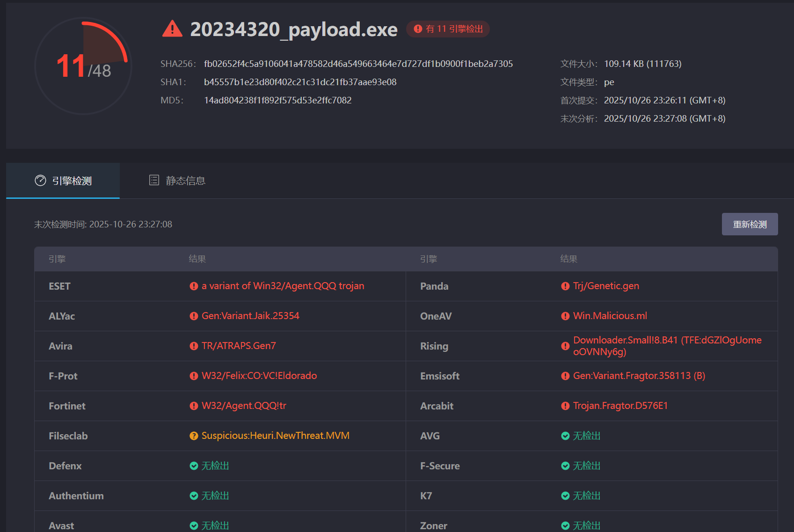The height and width of the screenshot is (532, 794).
Task: Click the green check icon for AVG
Action: (565, 436)
